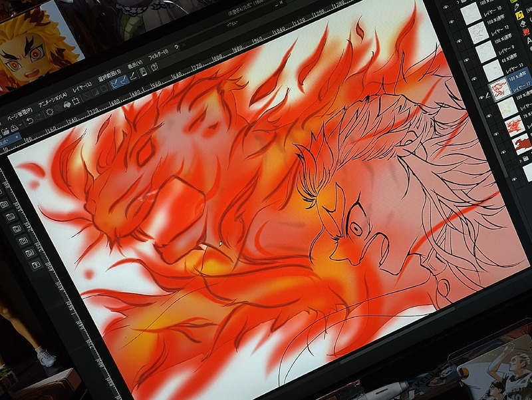Hide レイヤー 12 using its eye icon

(459, 41)
